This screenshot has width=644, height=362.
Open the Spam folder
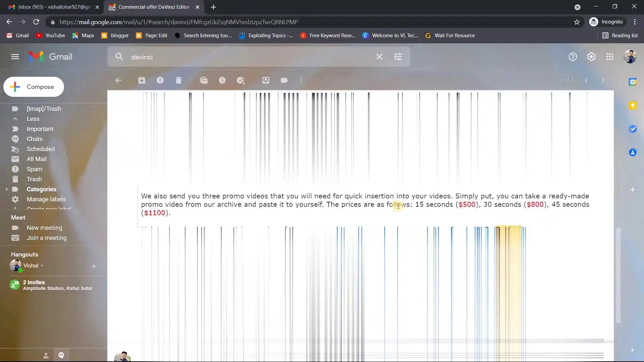point(34,169)
